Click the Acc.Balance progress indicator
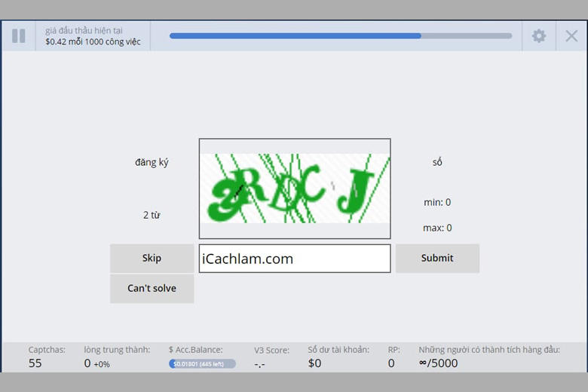 (202, 364)
